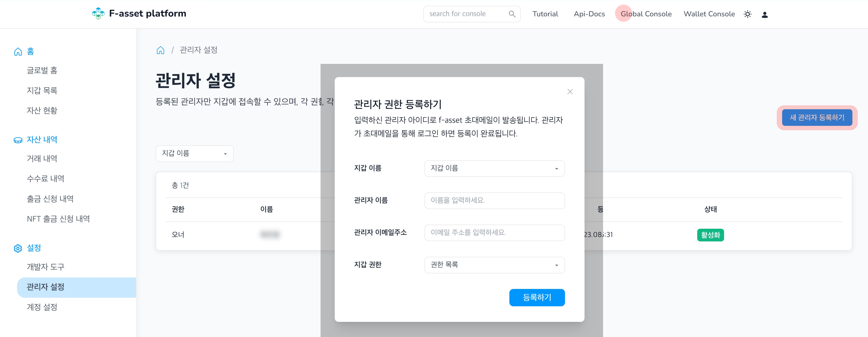Screen dimensions: 868x337
Task: Open 계정 설정 in sidebar
Action: (42, 307)
